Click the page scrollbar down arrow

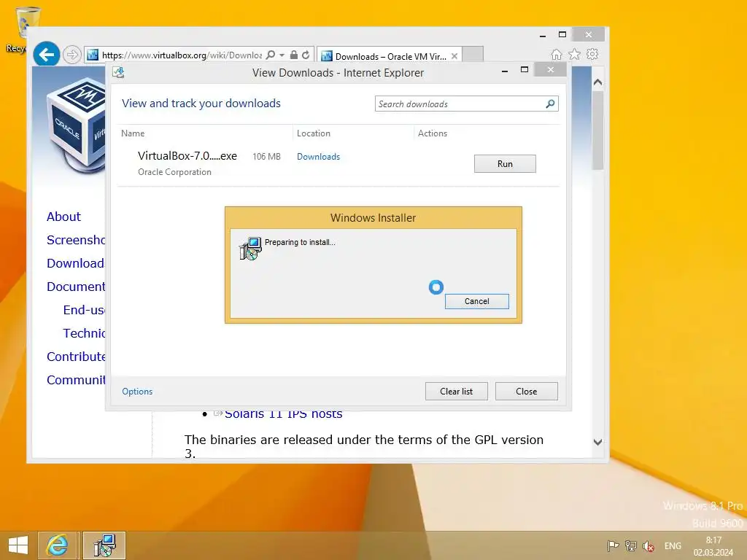(x=598, y=442)
